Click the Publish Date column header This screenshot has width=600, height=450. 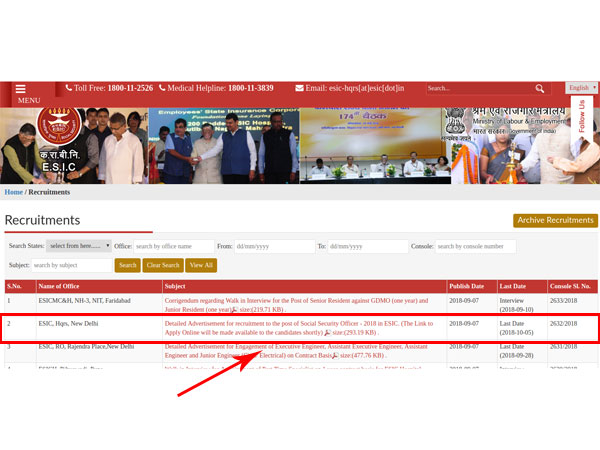[x=472, y=286]
